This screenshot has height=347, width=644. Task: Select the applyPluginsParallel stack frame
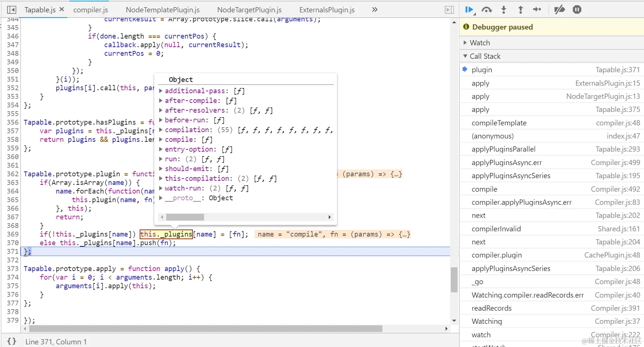tap(552, 149)
